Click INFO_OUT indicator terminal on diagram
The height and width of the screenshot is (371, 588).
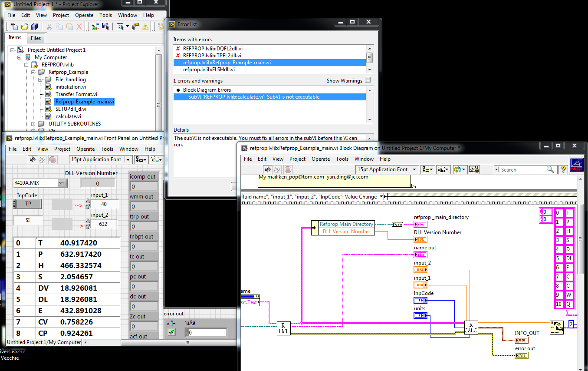pos(521,341)
